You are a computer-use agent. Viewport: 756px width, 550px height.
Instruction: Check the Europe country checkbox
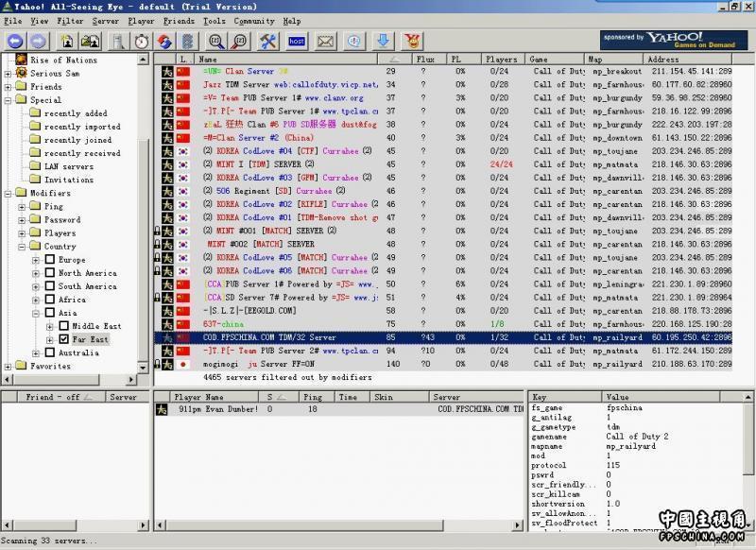50,259
